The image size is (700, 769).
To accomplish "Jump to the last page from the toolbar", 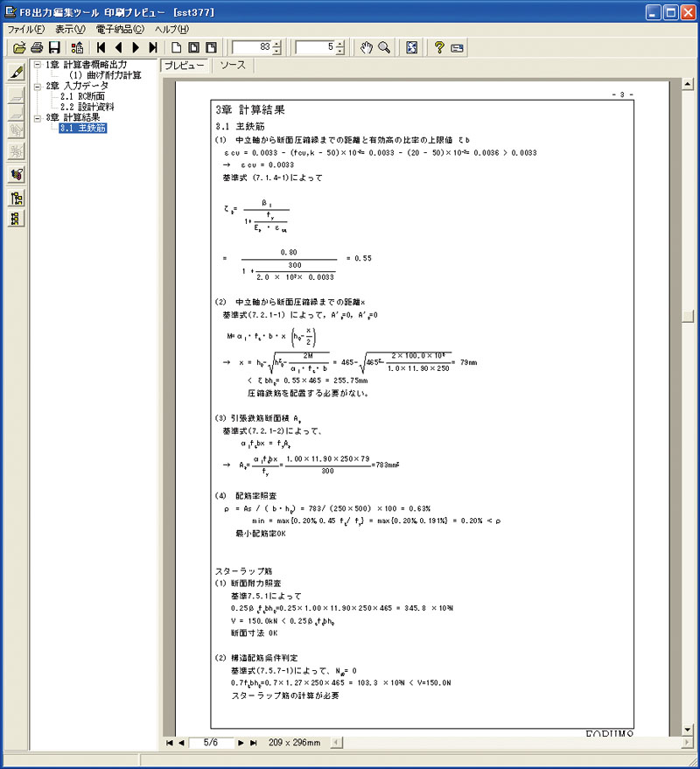I will [x=153, y=47].
